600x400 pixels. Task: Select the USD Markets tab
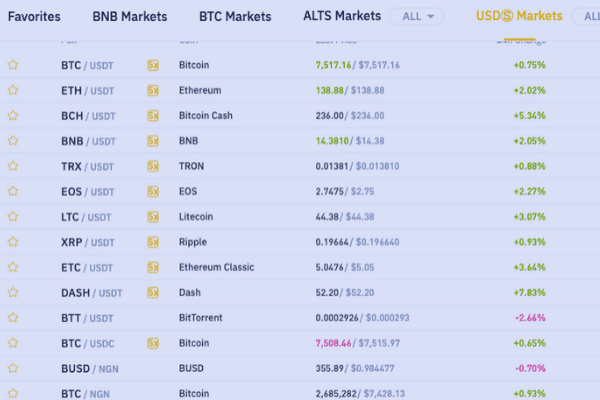519,17
